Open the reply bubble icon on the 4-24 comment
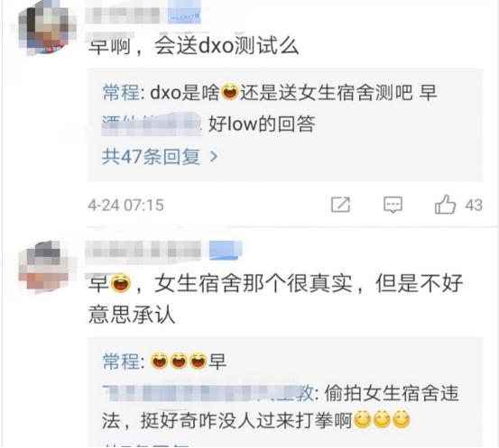Image resolution: width=499 pixels, height=448 pixels. (393, 205)
